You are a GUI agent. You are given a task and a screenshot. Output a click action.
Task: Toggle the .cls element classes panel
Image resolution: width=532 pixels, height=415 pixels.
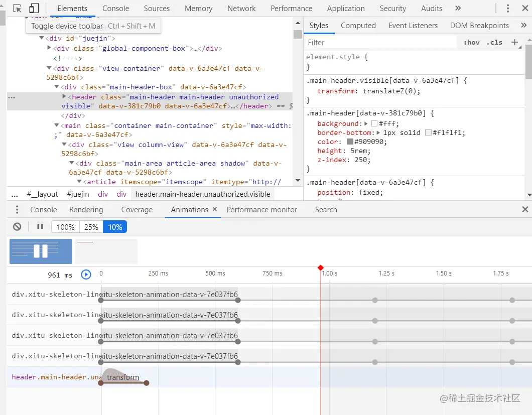[494, 43]
